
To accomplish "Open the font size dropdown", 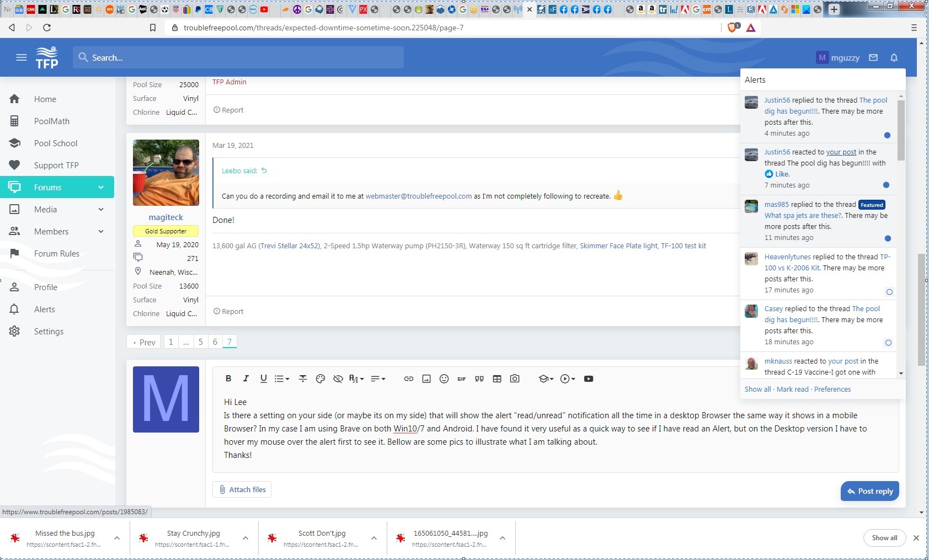I will point(356,378).
